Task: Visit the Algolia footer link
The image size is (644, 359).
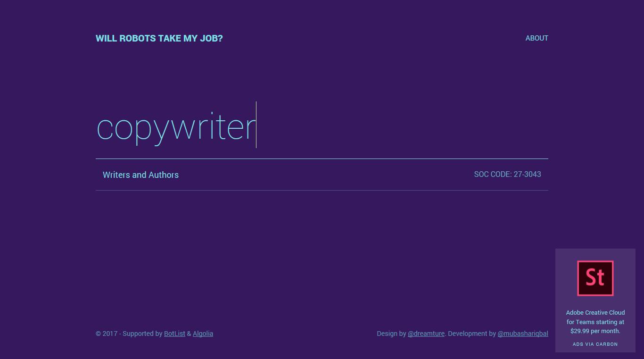Action: coord(203,334)
